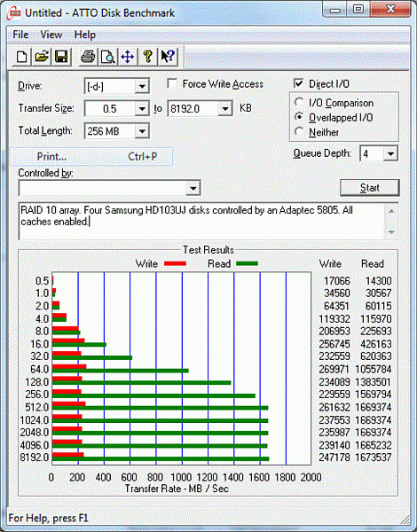The width and height of the screenshot is (417, 532).
Task: Click the write value 17066
Action: click(x=336, y=281)
